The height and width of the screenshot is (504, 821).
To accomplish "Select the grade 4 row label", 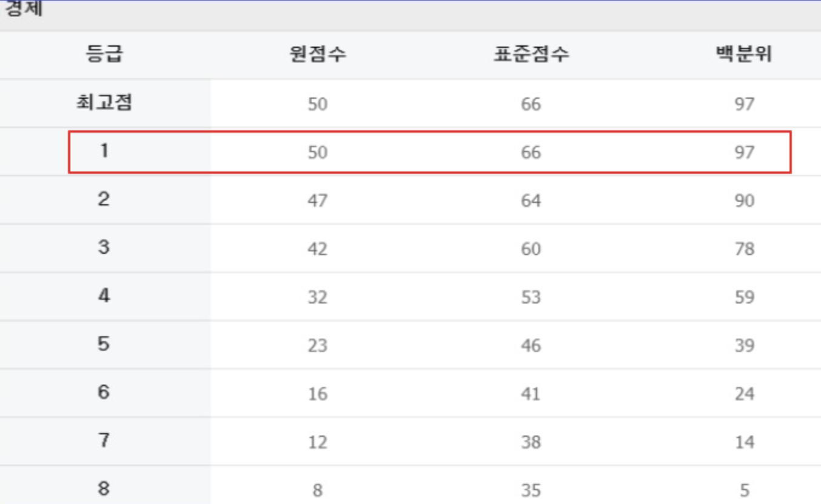I will pos(104,296).
